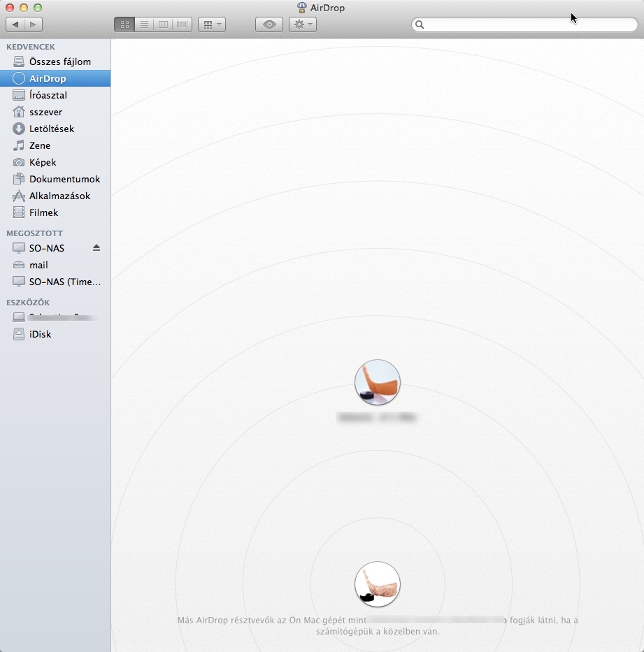Switch to list view

[144, 24]
